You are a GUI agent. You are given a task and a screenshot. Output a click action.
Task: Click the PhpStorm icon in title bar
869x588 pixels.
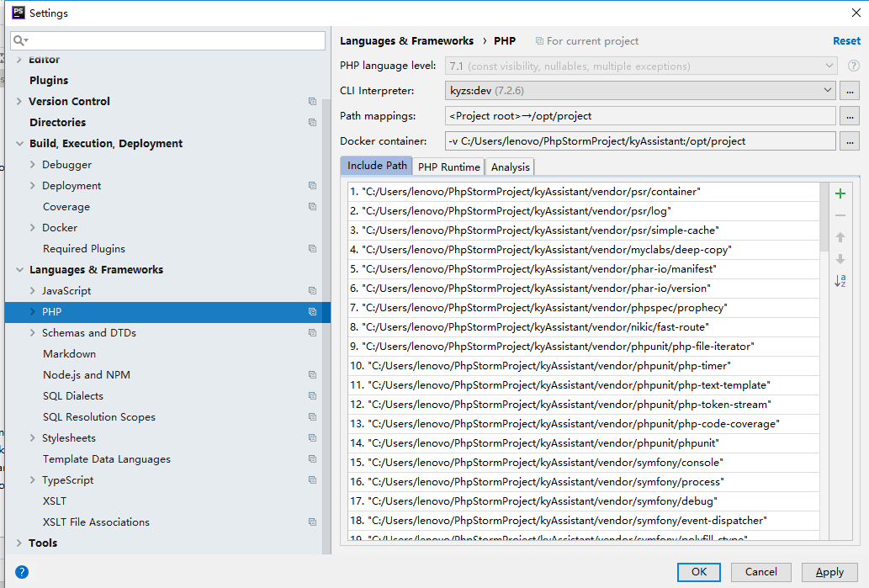pos(18,13)
